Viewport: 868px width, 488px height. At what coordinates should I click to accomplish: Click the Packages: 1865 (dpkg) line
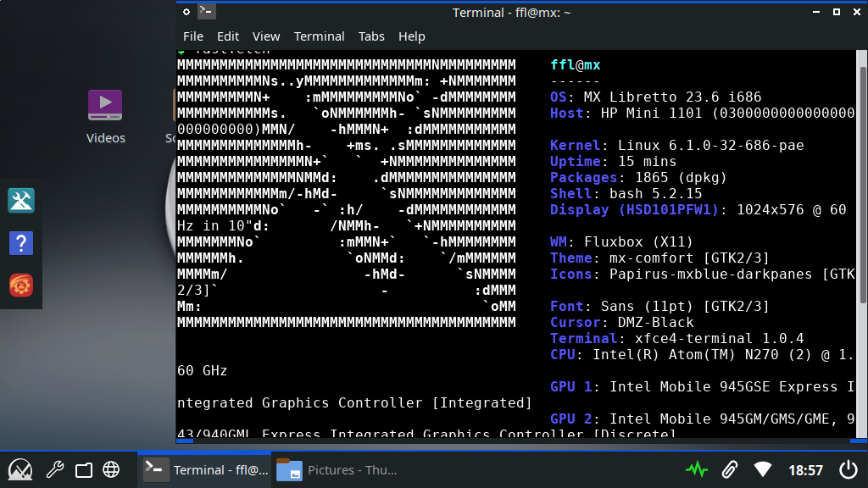(x=638, y=177)
